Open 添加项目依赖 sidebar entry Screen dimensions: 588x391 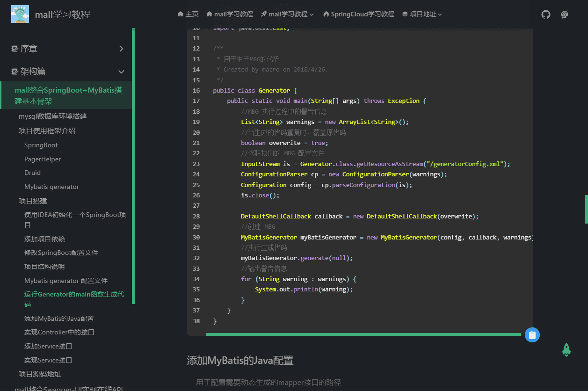(x=44, y=239)
